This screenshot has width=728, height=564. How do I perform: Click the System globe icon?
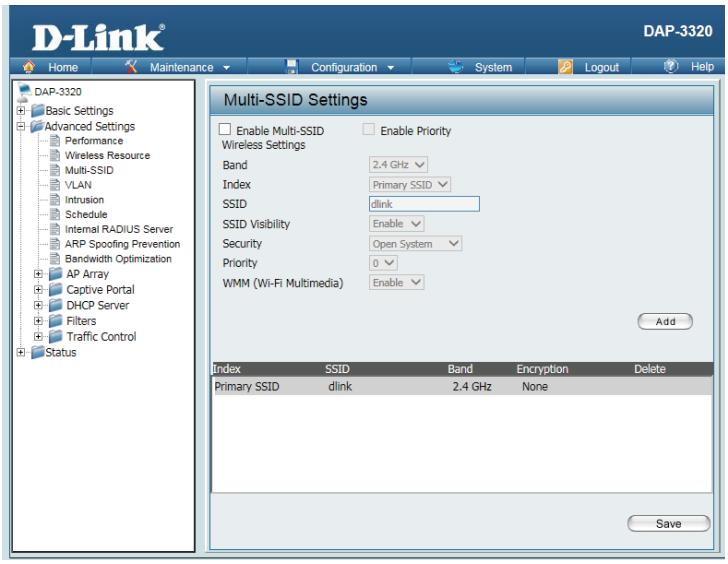tap(455, 67)
